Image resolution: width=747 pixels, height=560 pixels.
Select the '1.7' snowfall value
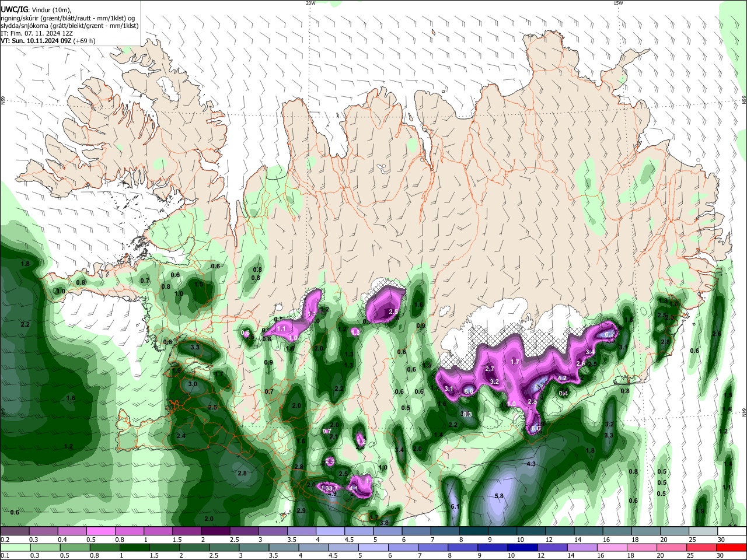tap(515, 362)
